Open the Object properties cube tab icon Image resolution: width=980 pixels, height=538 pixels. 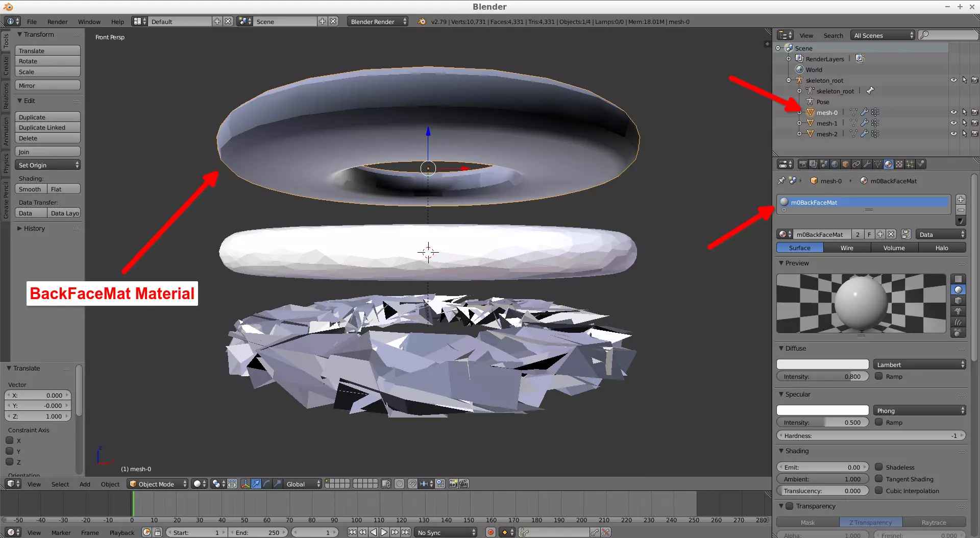[x=846, y=164]
